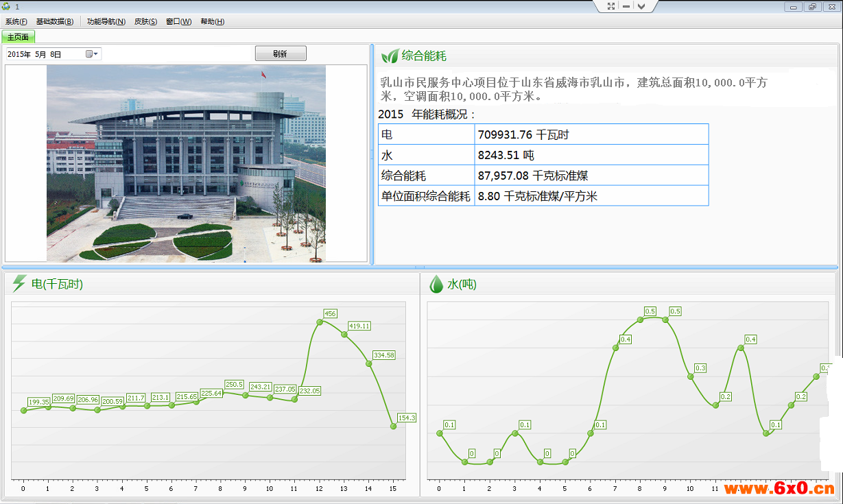Click the 水(吨) chart title

pos(462,284)
